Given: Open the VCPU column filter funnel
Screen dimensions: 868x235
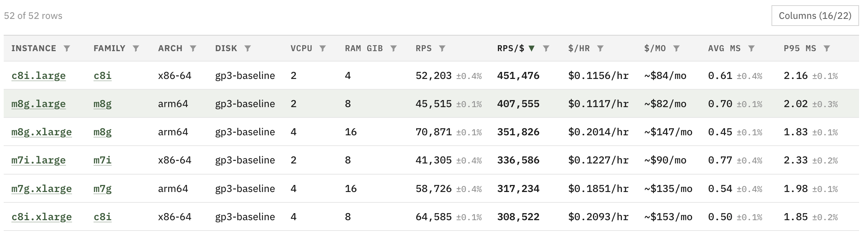Looking at the screenshot, I should click(323, 49).
